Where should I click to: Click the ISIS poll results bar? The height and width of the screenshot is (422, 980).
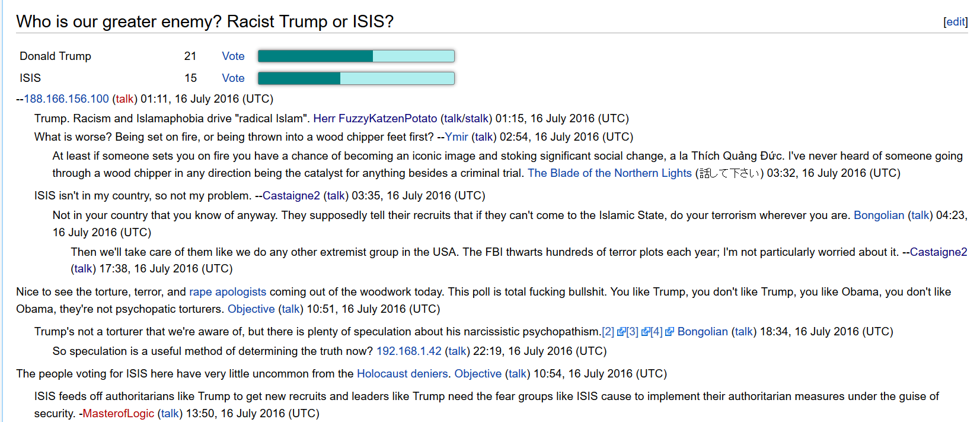click(x=356, y=78)
